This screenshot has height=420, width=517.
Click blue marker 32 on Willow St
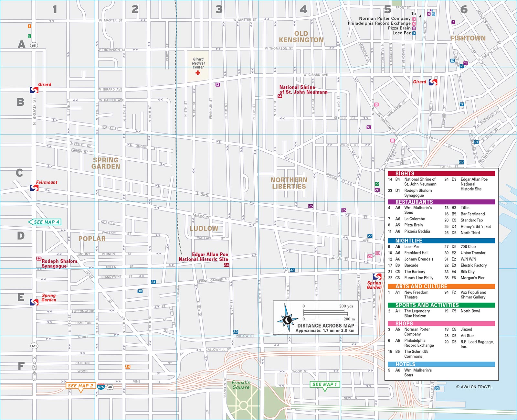[236, 332]
